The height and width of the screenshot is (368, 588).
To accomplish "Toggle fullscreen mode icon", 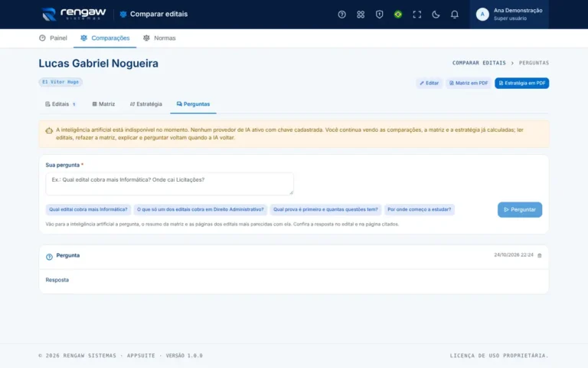I will point(416,15).
